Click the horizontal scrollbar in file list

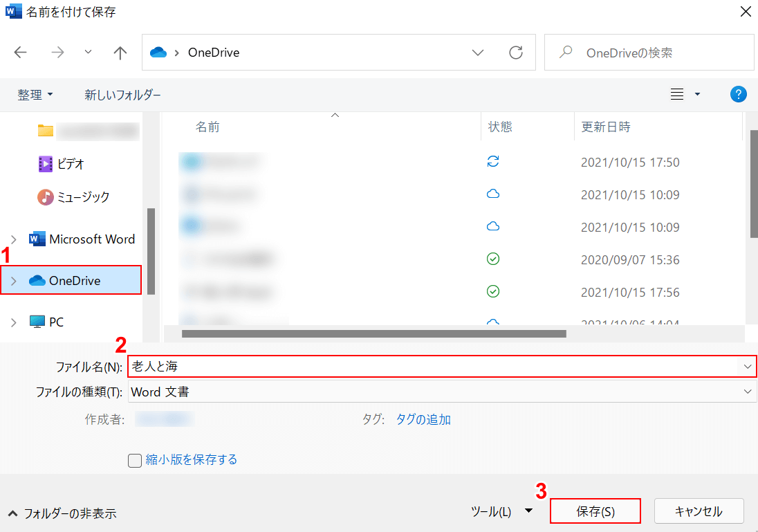point(373,333)
